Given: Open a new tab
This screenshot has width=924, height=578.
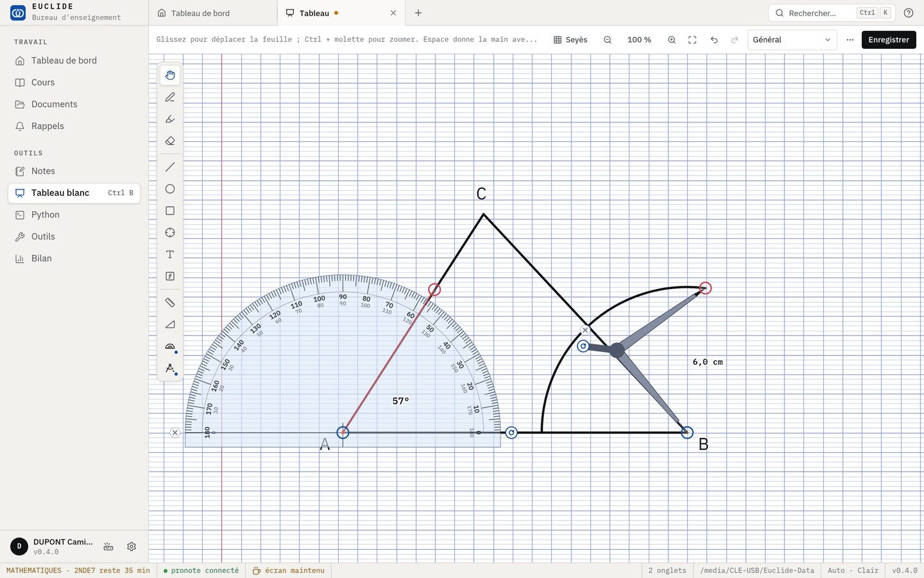Looking at the screenshot, I should [418, 13].
